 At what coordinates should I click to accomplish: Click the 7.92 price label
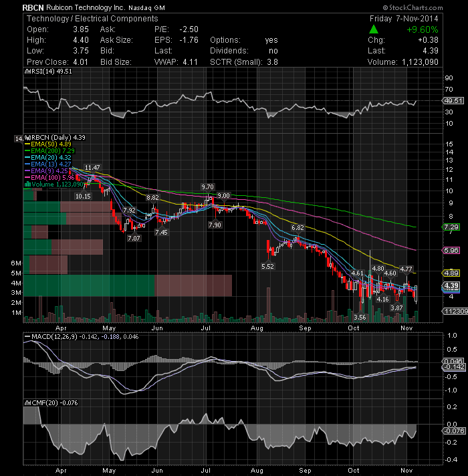pos(129,211)
